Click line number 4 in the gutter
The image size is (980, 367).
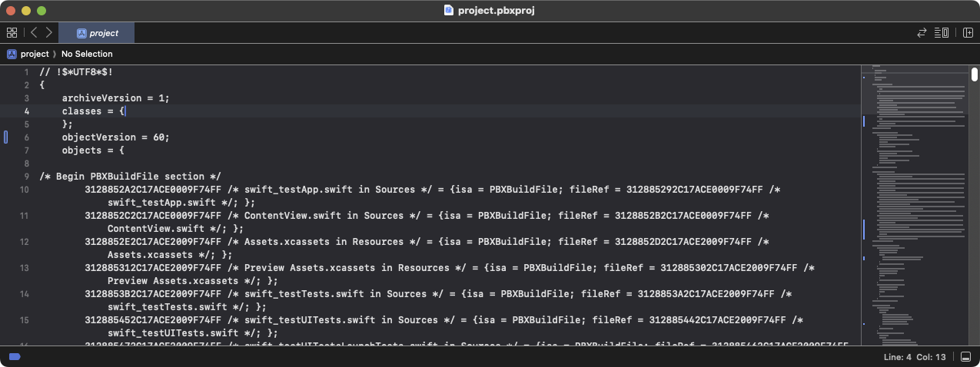tap(26, 111)
